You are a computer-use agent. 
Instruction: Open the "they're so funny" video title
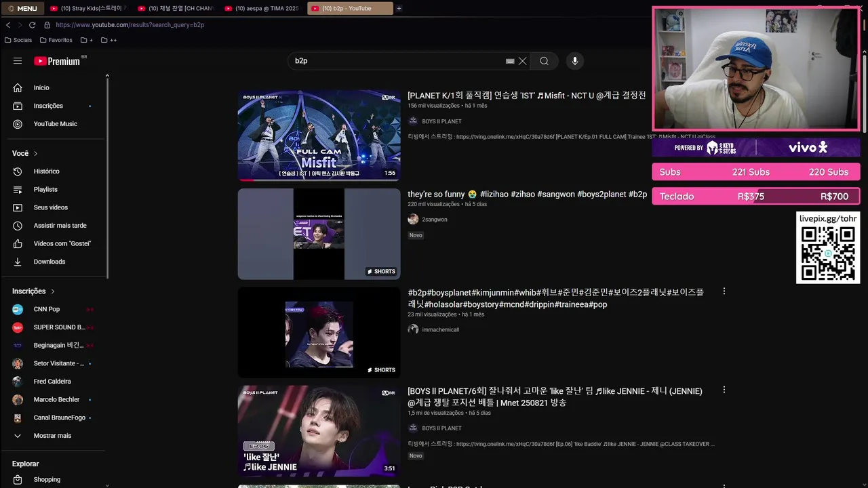(528, 195)
